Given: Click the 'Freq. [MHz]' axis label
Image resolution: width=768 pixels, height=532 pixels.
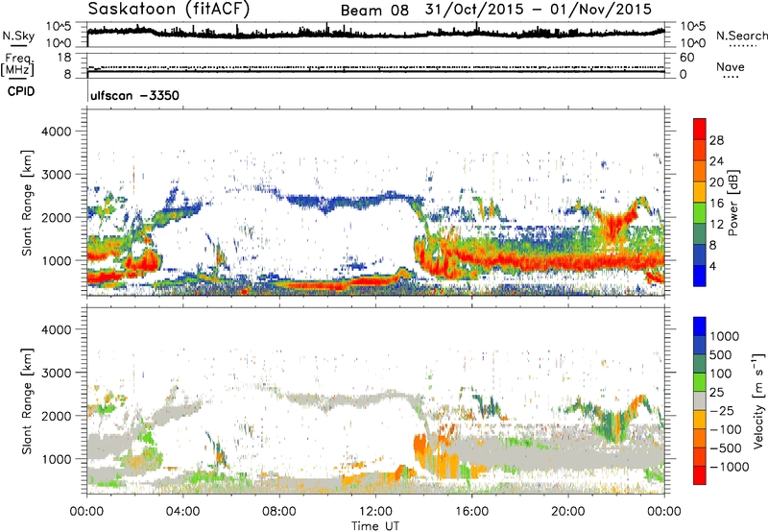Looking at the screenshot, I should (17, 64).
